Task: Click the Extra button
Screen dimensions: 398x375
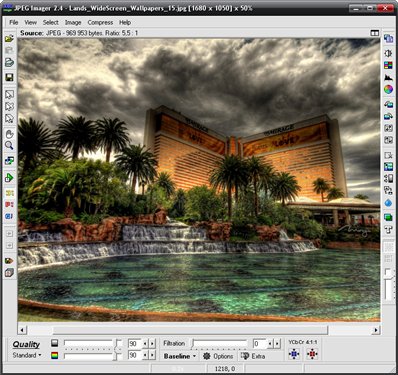Action: (253, 356)
